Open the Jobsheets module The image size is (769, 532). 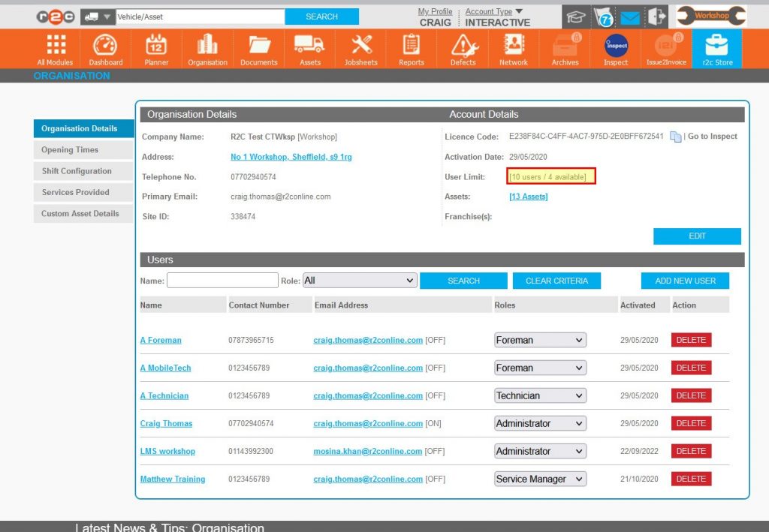(360, 48)
